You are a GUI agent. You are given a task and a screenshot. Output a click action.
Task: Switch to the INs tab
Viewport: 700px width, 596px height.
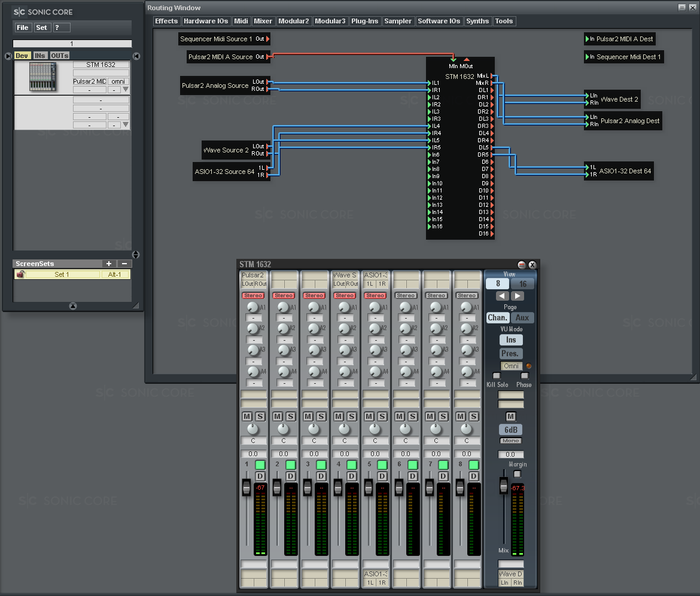coord(39,56)
